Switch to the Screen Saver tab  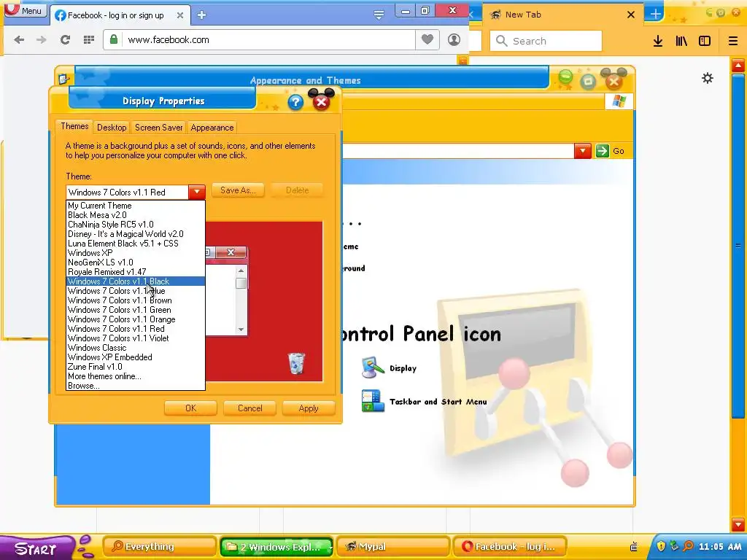click(x=158, y=128)
